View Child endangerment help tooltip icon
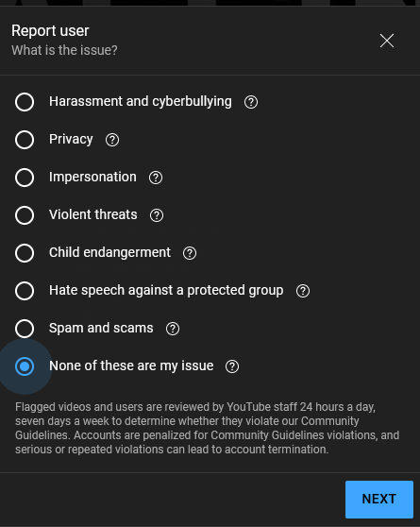 [x=190, y=253]
